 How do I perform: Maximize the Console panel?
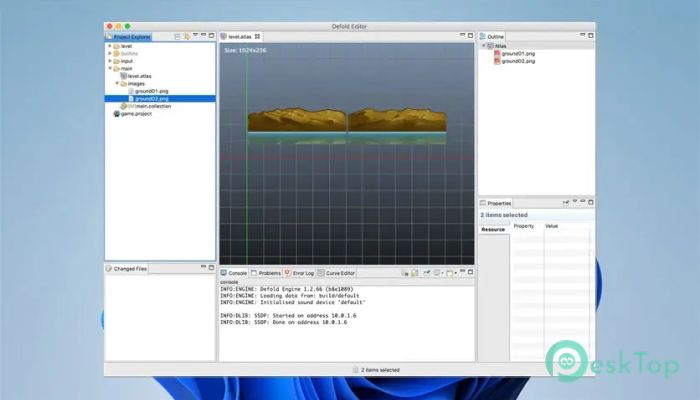471,272
